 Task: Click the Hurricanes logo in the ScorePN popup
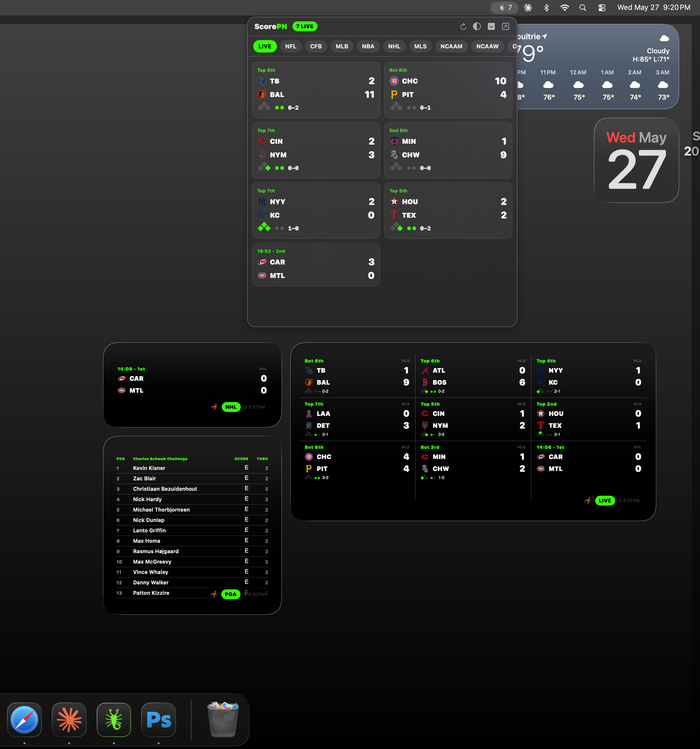262,262
